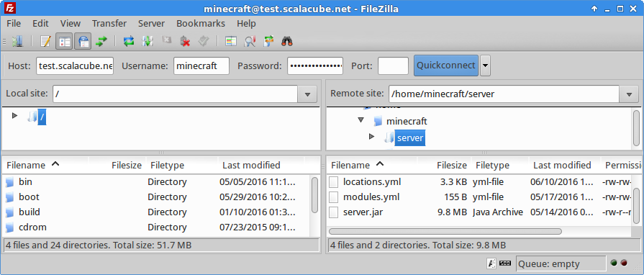Click the Remote site path field
Image resolution: width=644 pixels, height=275 pixels.
pos(504,94)
